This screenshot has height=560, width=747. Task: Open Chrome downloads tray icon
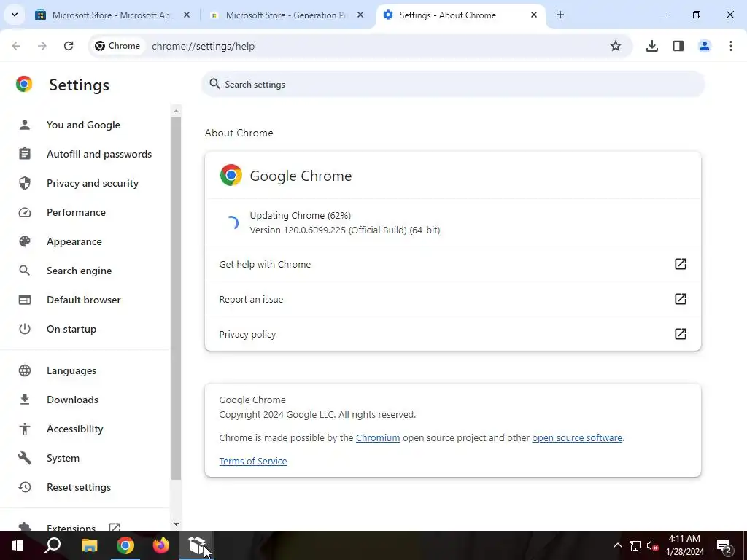(x=651, y=46)
